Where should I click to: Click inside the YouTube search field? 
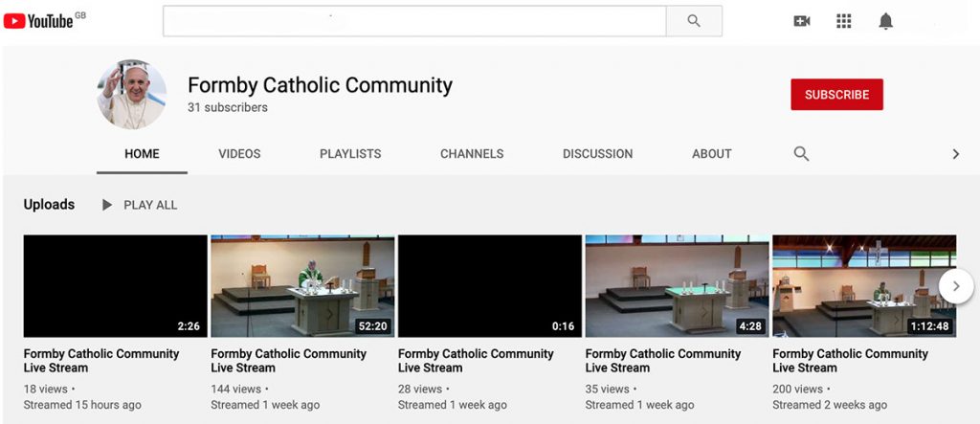pyautogui.click(x=414, y=21)
